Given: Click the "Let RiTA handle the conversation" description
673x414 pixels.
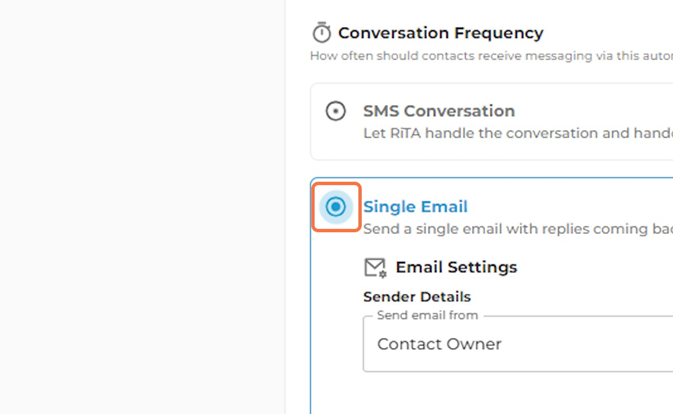Looking at the screenshot, I should [x=518, y=133].
